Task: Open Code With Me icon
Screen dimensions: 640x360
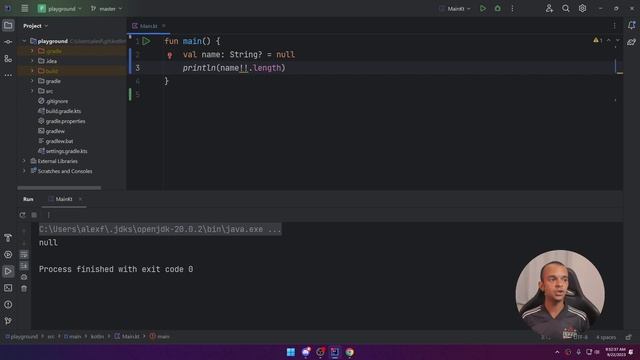Action: (549, 9)
